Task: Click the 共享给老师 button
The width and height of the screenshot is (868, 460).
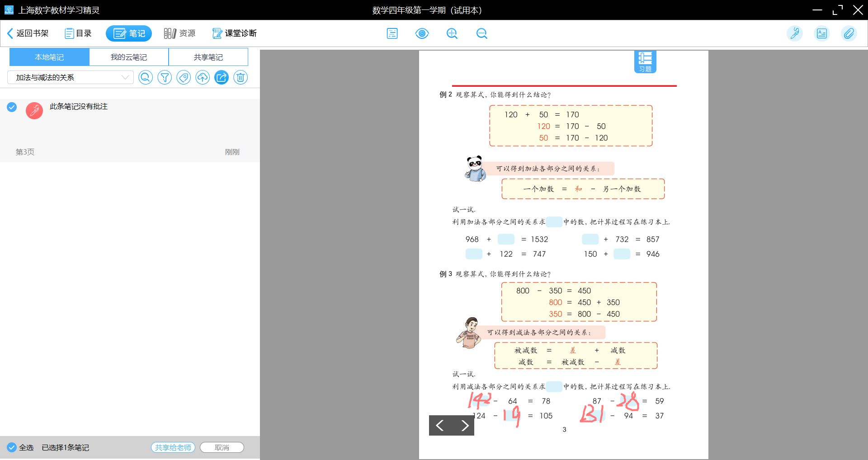Action: [173, 447]
